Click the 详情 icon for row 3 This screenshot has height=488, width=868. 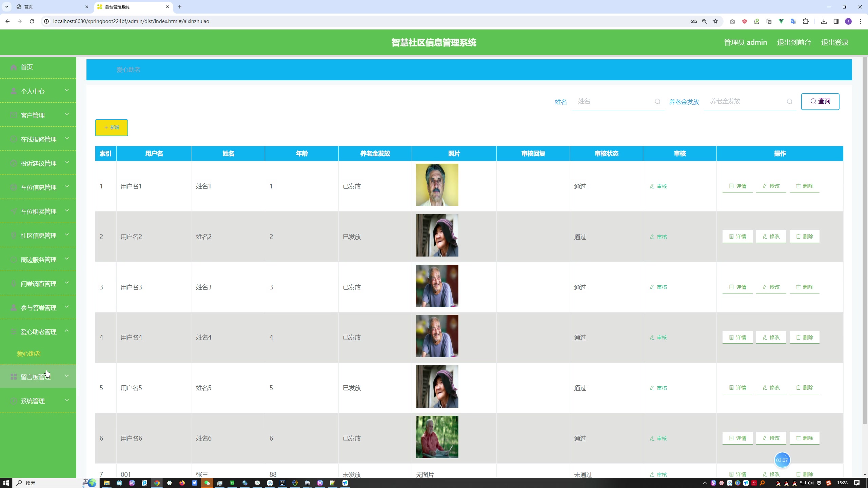tap(737, 287)
